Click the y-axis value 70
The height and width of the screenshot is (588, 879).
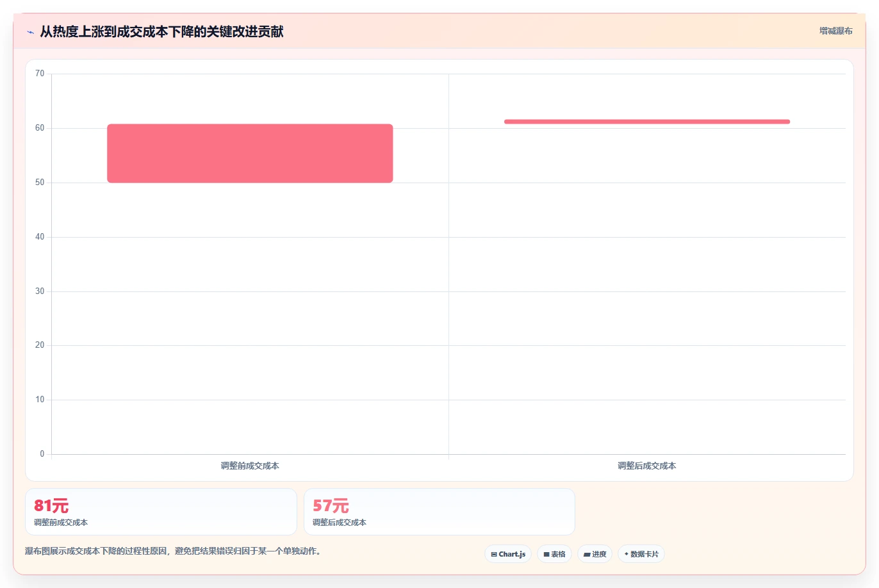[40, 74]
